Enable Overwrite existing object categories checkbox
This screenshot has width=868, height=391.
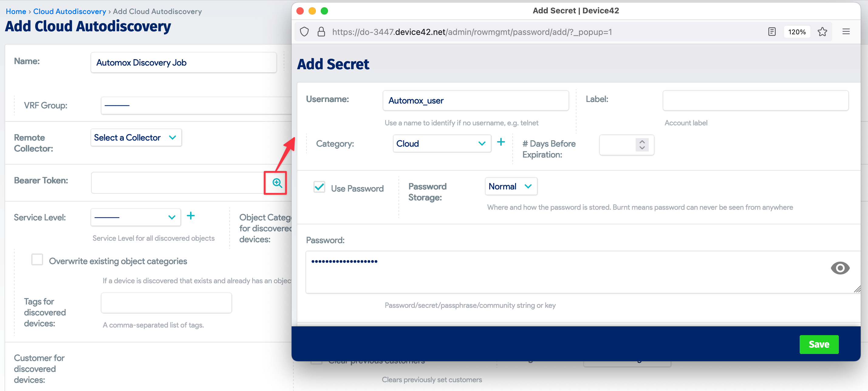tap(37, 260)
